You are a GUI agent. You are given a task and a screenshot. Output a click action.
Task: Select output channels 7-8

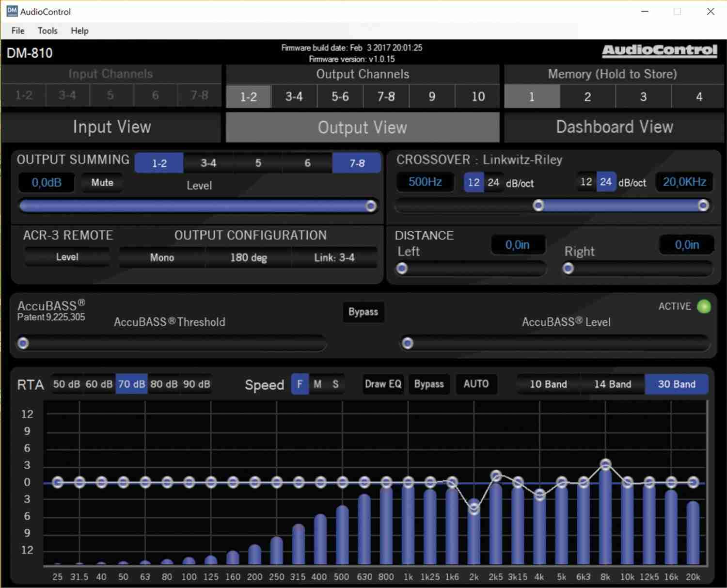(386, 96)
